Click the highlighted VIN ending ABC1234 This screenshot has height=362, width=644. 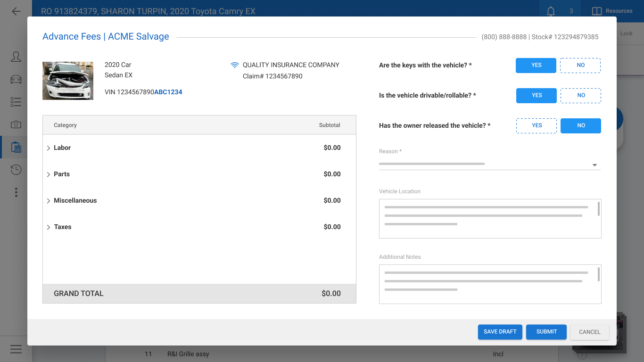pos(168,92)
